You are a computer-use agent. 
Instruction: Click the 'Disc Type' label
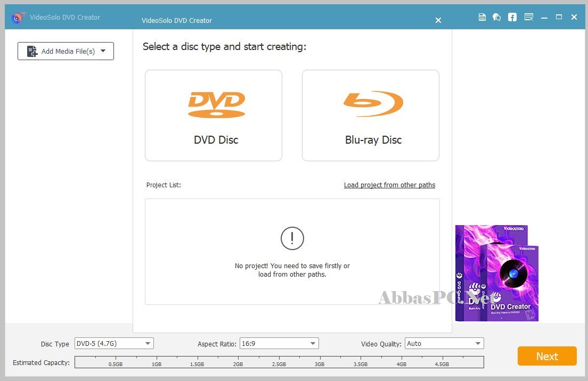point(55,344)
